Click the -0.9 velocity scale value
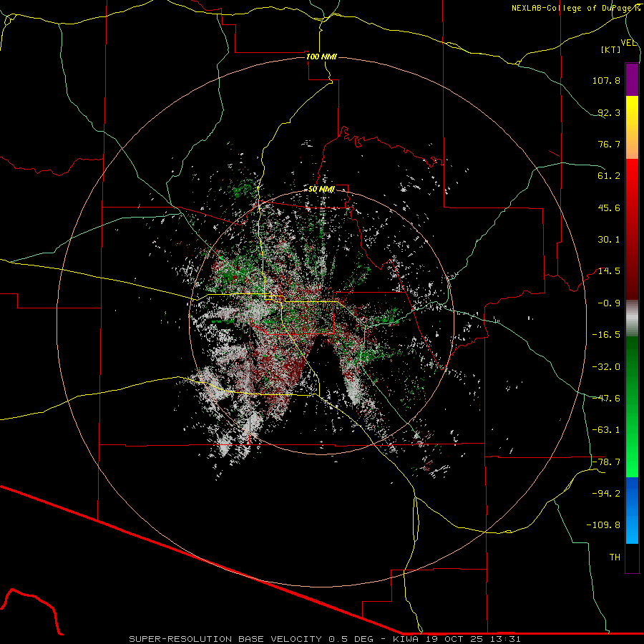Viewport: 644px width, 644px height. point(609,303)
